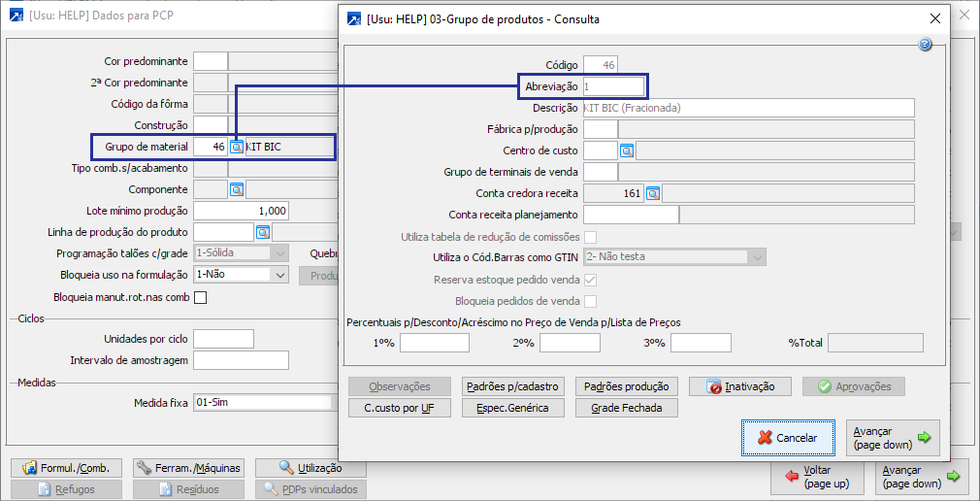Viewport: 980px width, 501px height.
Task: Click Linha de produção do produto field
Action: (224, 232)
